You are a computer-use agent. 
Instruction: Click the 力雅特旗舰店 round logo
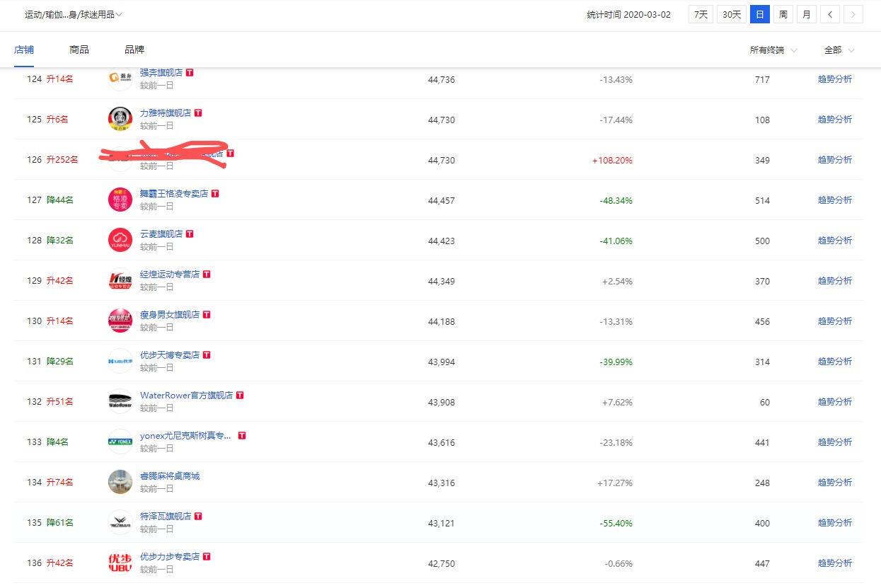click(x=120, y=119)
